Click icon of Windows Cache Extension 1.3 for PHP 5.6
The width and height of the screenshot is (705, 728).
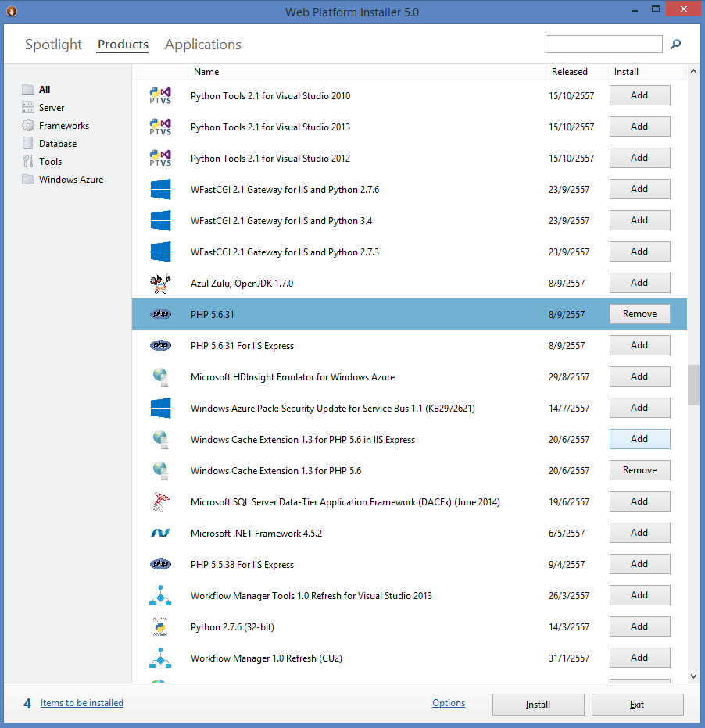160,471
